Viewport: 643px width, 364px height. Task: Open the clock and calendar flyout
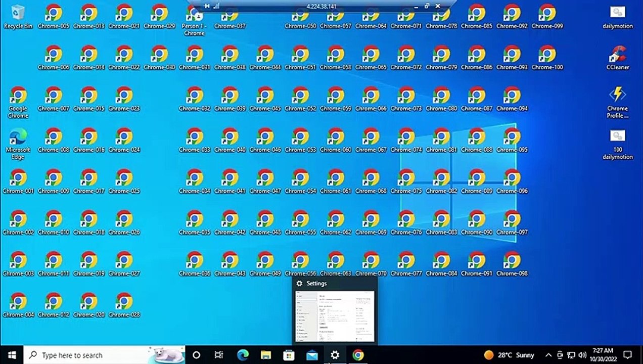[x=602, y=355]
